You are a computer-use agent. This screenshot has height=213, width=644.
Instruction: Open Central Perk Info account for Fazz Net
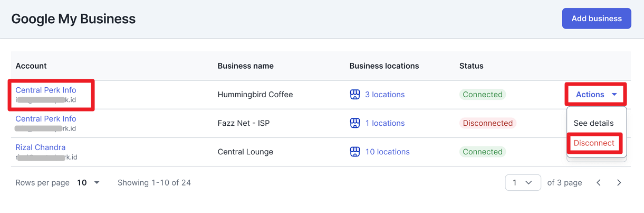(46, 119)
